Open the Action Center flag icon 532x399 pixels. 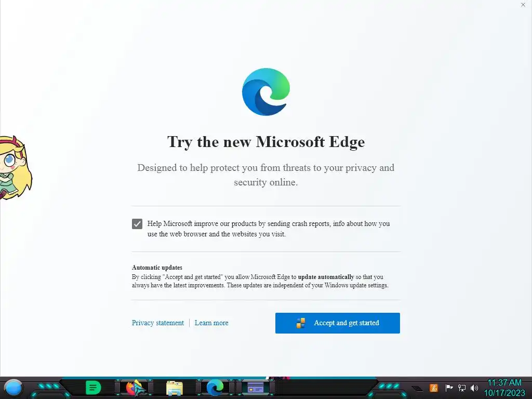(x=449, y=388)
